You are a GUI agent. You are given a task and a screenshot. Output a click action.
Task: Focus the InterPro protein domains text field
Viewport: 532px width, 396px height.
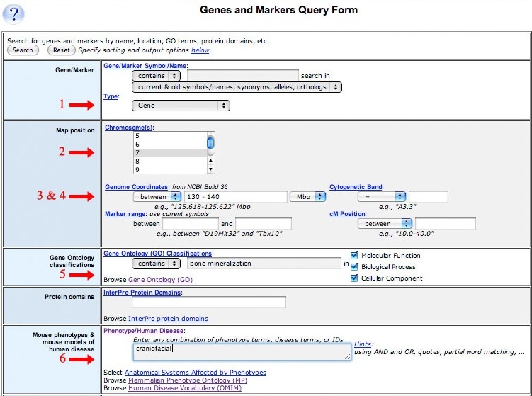pyautogui.click(x=209, y=302)
